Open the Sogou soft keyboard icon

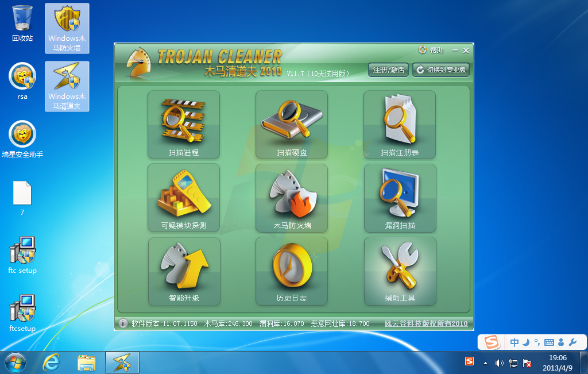coord(549,342)
